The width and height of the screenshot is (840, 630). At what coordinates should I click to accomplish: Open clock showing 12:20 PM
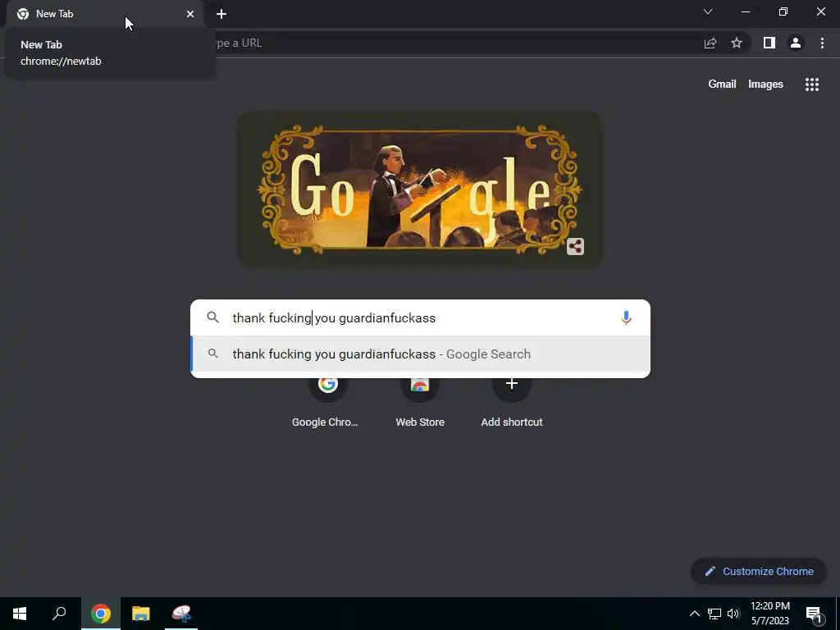click(770, 614)
